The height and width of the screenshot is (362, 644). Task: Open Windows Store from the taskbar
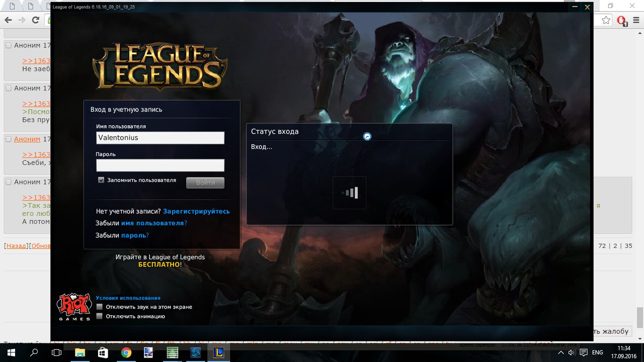coord(103,352)
